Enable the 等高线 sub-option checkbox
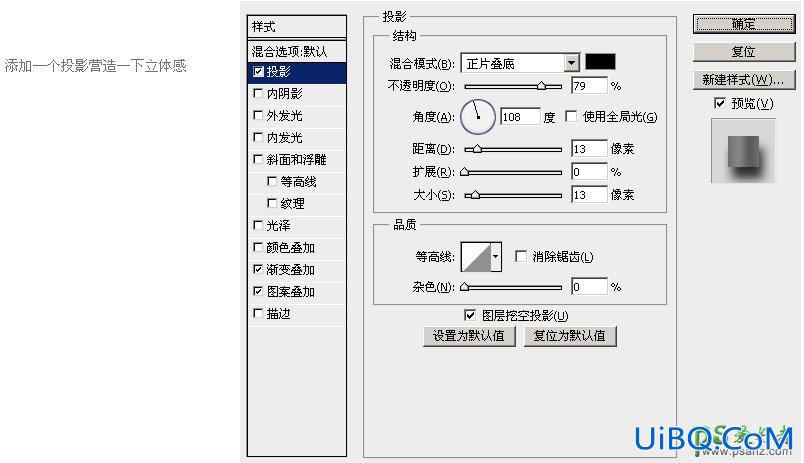The height and width of the screenshot is (463, 804). (x=272, y=182)
